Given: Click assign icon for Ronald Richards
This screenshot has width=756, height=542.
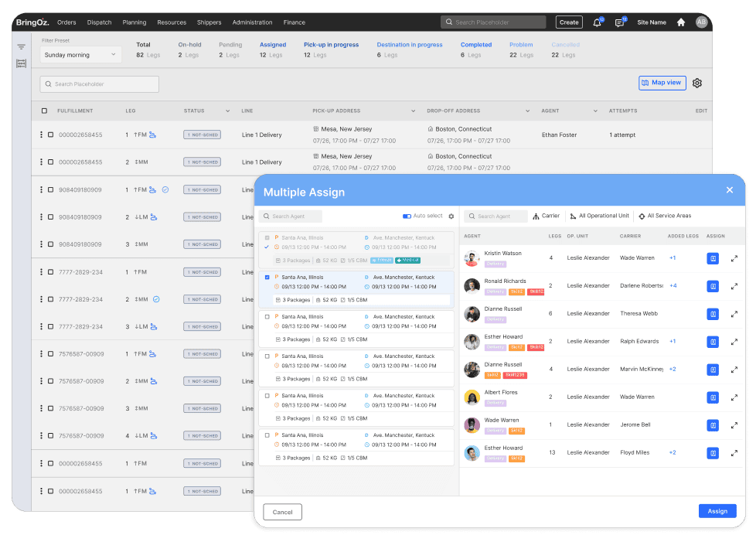Looking at the screenshot, I should point(713,286).
